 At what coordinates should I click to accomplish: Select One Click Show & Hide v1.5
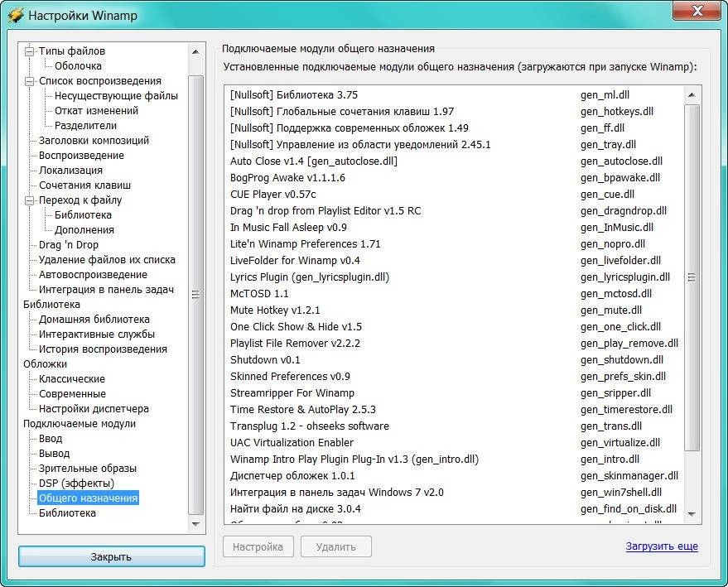454,327
